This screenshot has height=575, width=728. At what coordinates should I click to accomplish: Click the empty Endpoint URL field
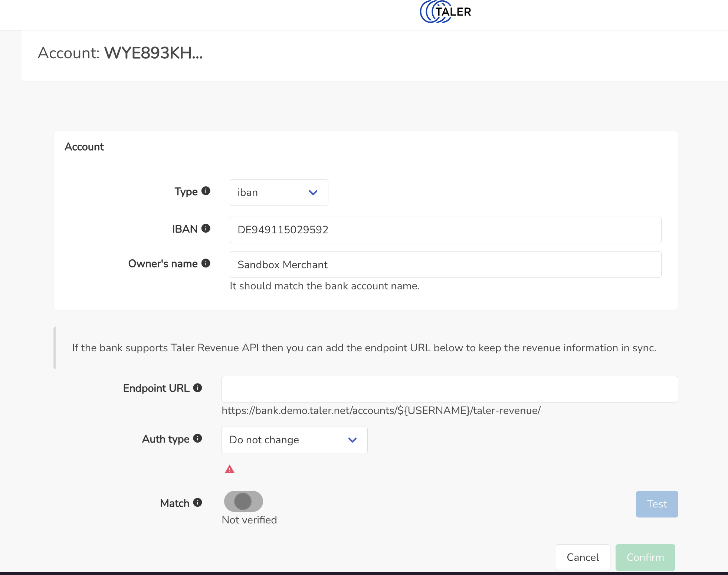pyautogui.click(x=449, y=389)
